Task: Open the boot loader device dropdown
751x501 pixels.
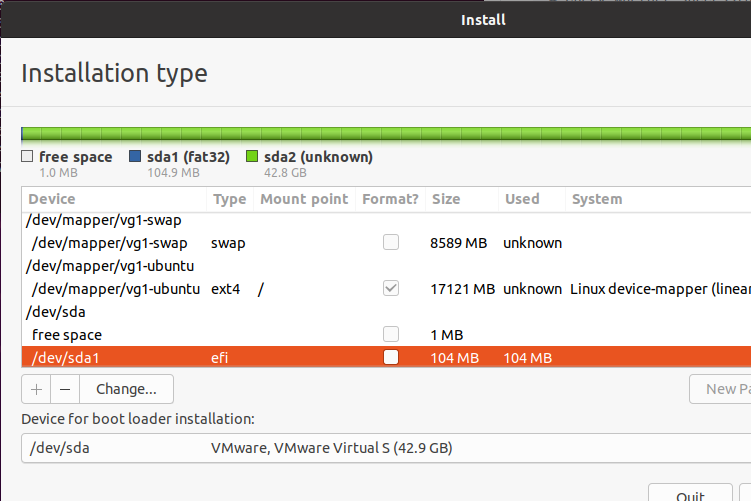Action: tap(385, 447)
